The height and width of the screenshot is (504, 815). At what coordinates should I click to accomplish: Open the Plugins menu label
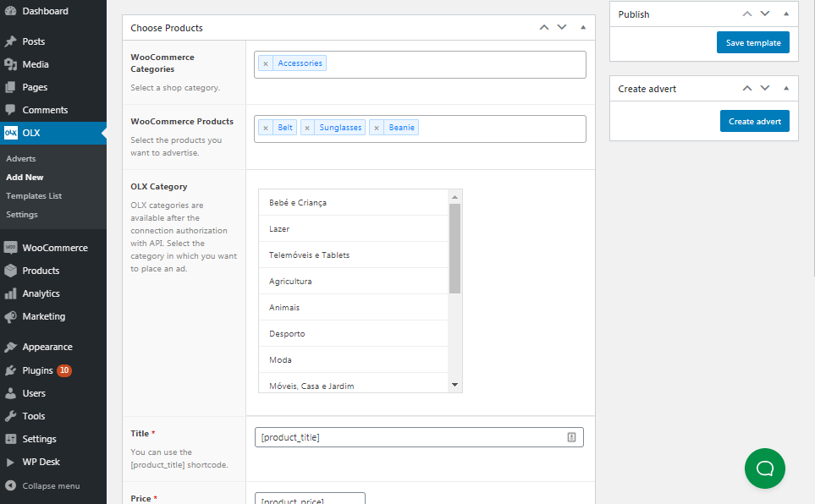tap(37, 370)
